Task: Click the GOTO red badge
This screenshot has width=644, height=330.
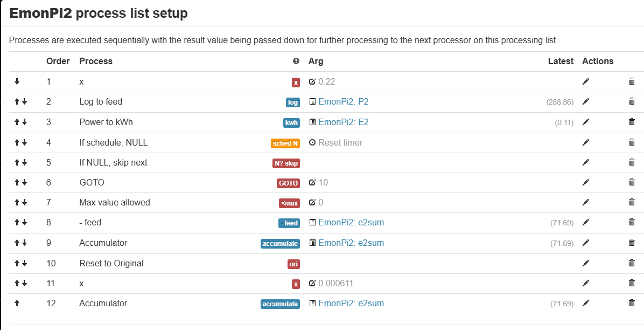Action: tap(288, 183)
